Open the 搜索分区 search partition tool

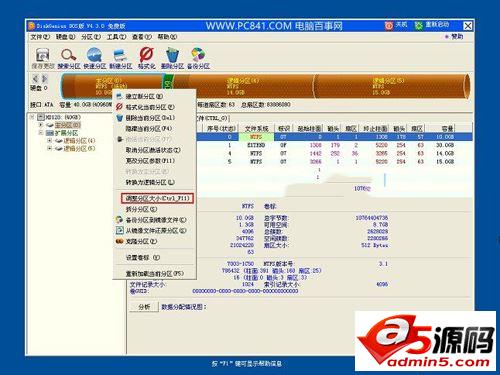[69, 55]
